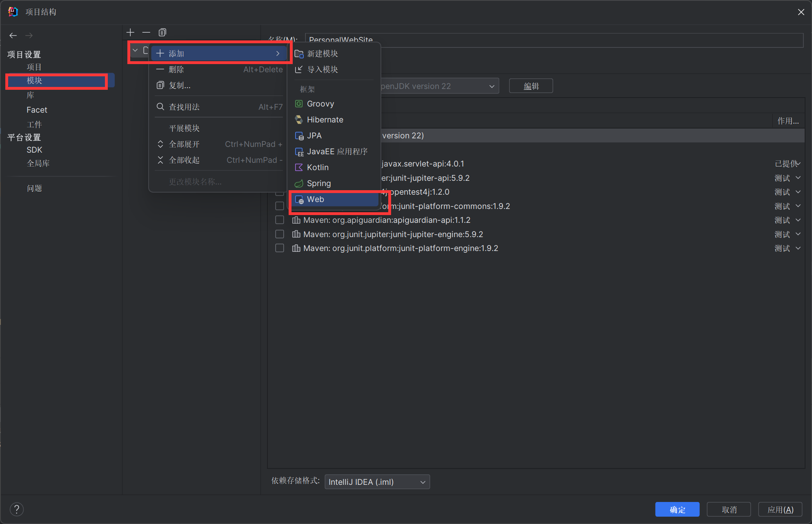Open the OpenJDK version 22 SDK dropdown
The width and height of the screenshot is (812, 524).
click(x=440, y=86)
